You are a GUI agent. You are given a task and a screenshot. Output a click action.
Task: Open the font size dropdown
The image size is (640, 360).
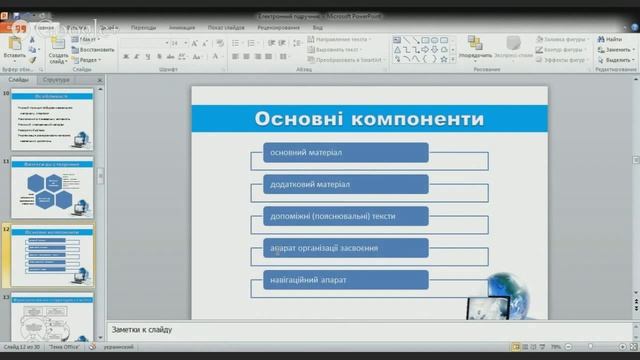[x=186, y=43]
